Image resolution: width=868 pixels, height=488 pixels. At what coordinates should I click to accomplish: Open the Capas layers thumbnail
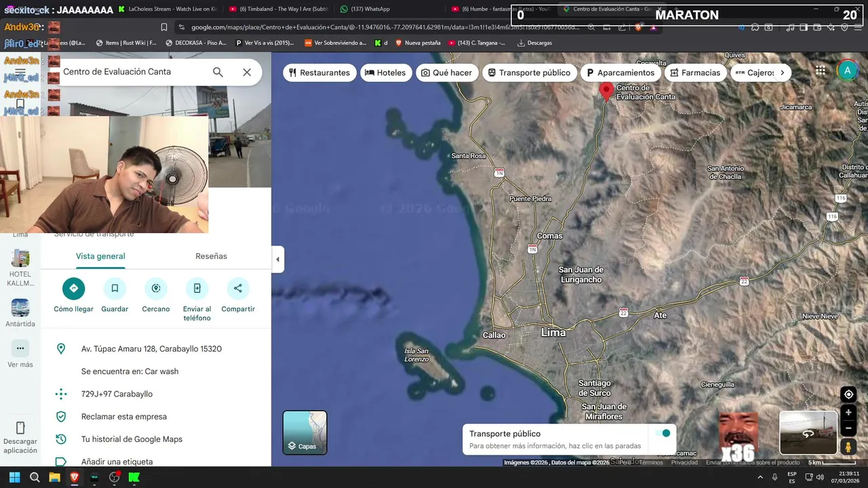pos(305,432)
